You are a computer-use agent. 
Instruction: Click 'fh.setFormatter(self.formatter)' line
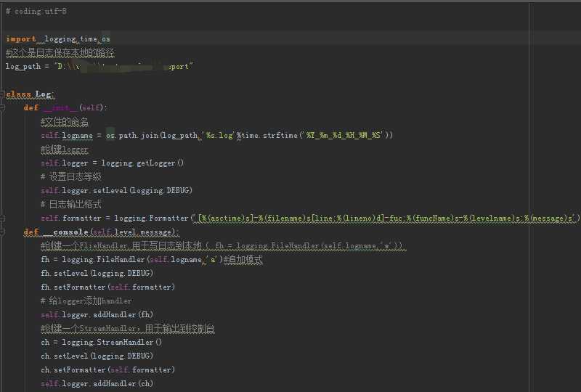pos(107,287)
